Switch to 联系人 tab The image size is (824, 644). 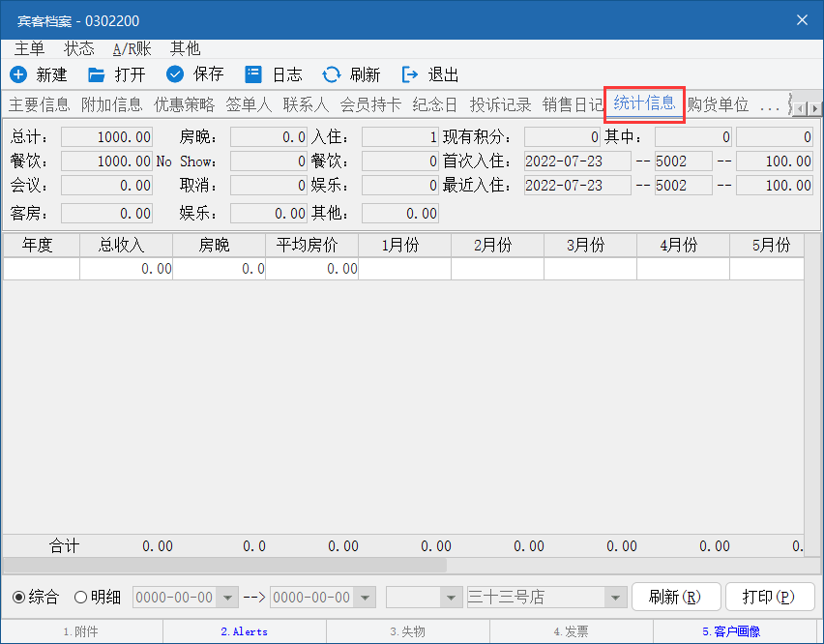pos(306,104)
